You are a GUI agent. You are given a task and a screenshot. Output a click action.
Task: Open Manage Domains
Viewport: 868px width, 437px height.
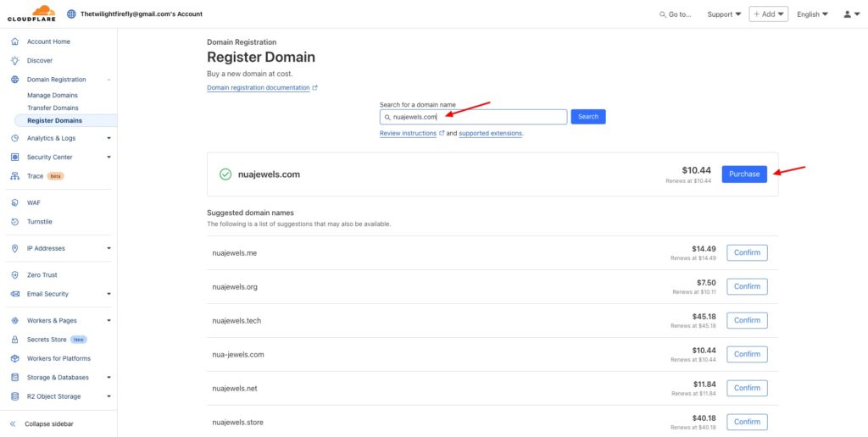point(53,95)
